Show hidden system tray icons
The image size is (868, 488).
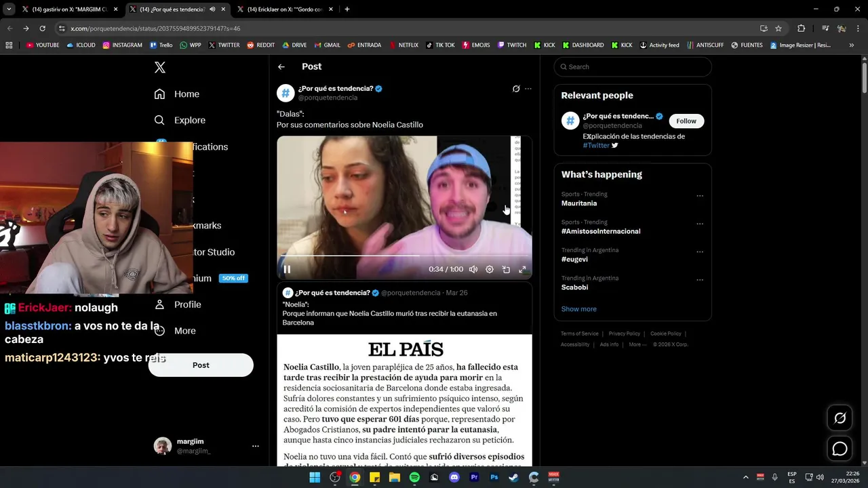coord(746,477)
